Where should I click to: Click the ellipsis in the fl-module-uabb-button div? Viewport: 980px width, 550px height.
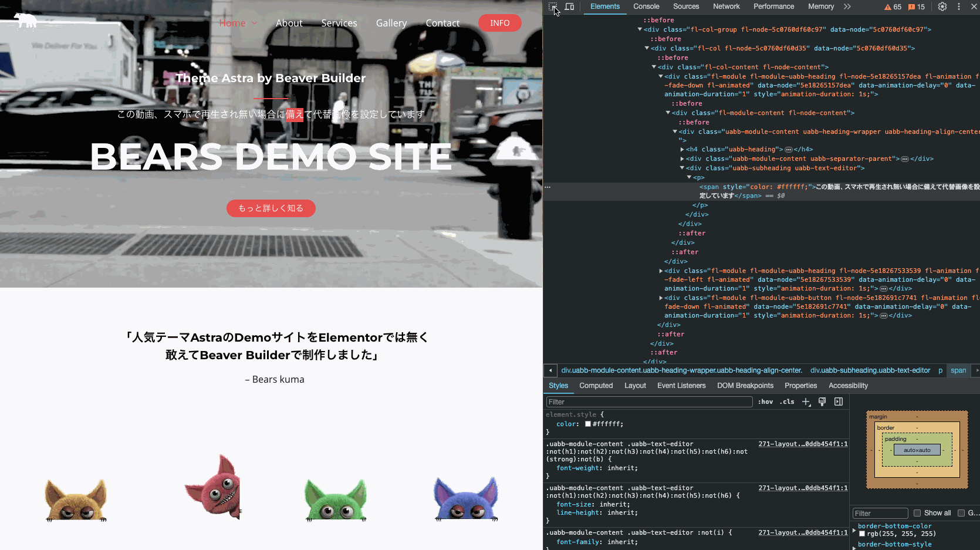pos(884,316)
